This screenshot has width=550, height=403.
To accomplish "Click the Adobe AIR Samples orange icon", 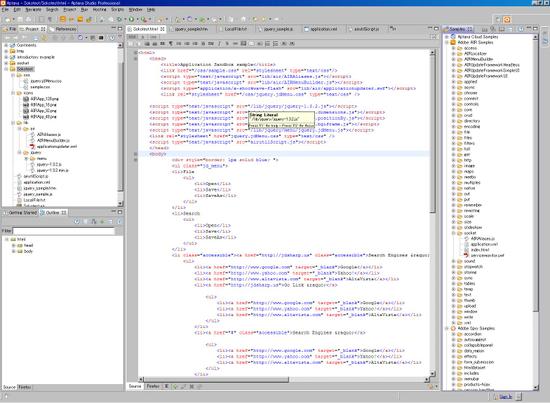I will (x=453, y=42).
